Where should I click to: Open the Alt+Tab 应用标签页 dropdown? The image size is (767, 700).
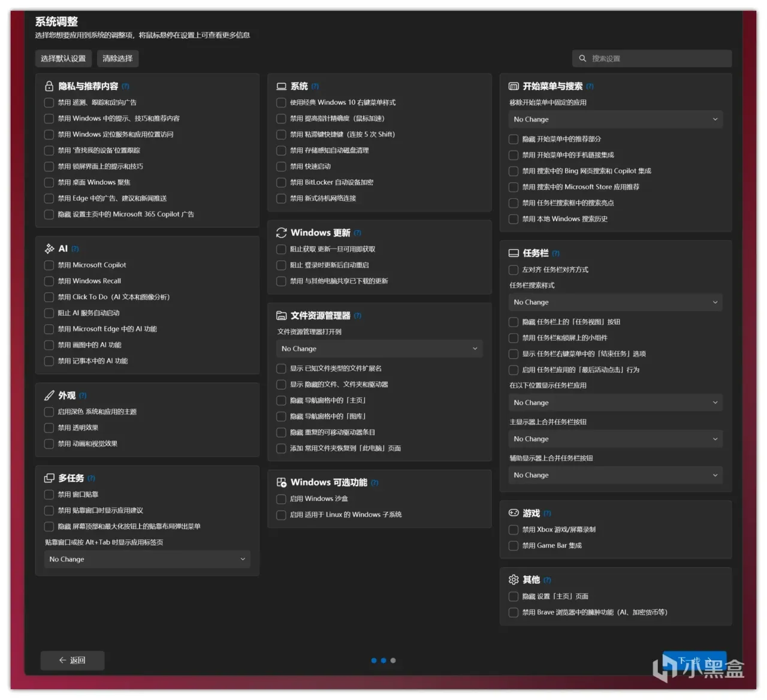[x=147, y=559]
